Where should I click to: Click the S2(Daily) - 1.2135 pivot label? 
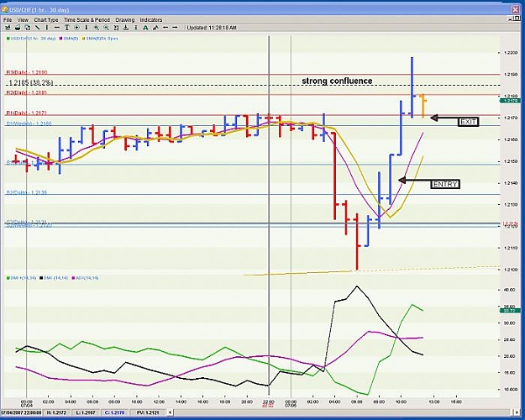point(26,192)
